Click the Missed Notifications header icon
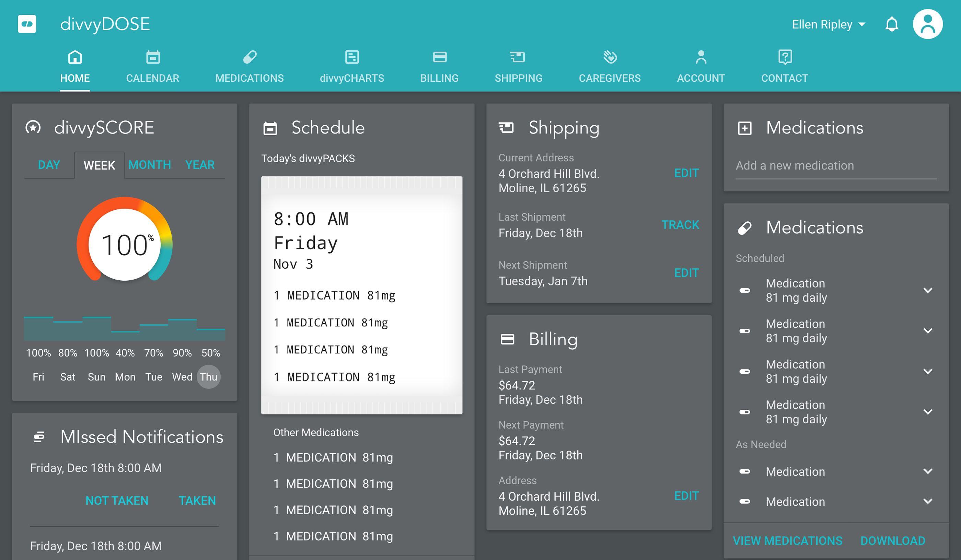Image resolution: width=961 pixels, height=560 pixels. 39,437
